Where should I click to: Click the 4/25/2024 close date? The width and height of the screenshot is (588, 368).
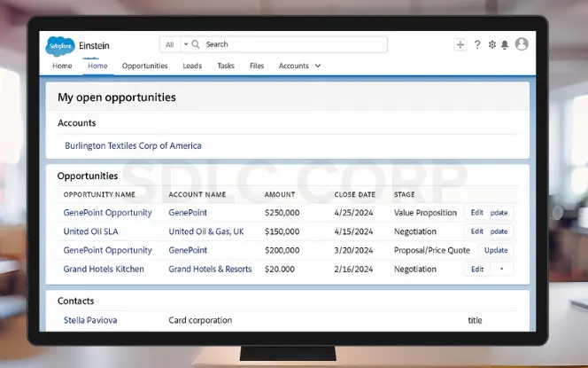tap(353, 213)
